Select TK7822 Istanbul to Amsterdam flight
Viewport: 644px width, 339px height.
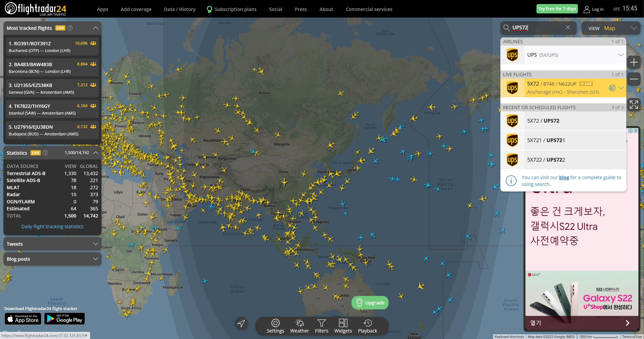pos(52,109)
